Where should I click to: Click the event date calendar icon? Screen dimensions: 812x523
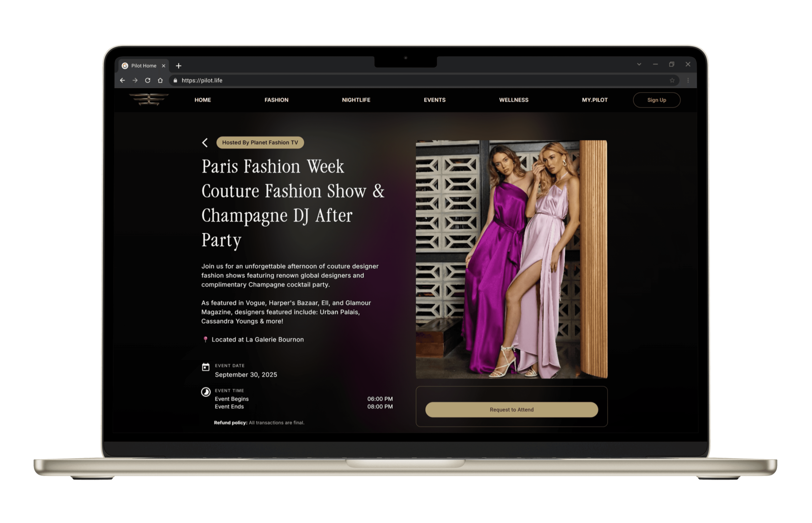(x=206, y=367)
